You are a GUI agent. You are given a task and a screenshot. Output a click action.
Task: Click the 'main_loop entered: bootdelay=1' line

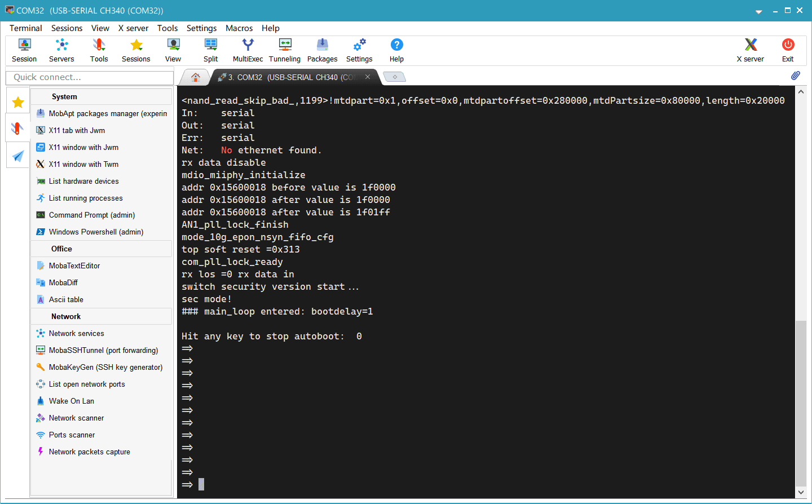(x=277, y=311)
